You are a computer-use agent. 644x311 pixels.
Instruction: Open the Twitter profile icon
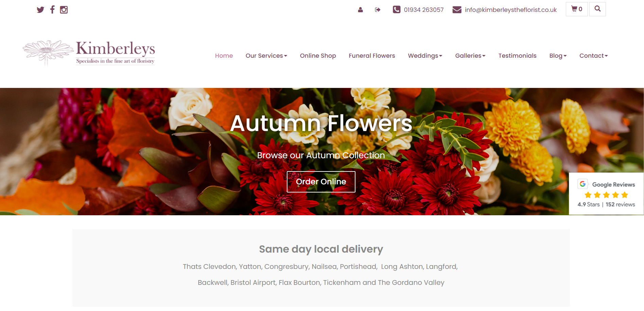40,10
